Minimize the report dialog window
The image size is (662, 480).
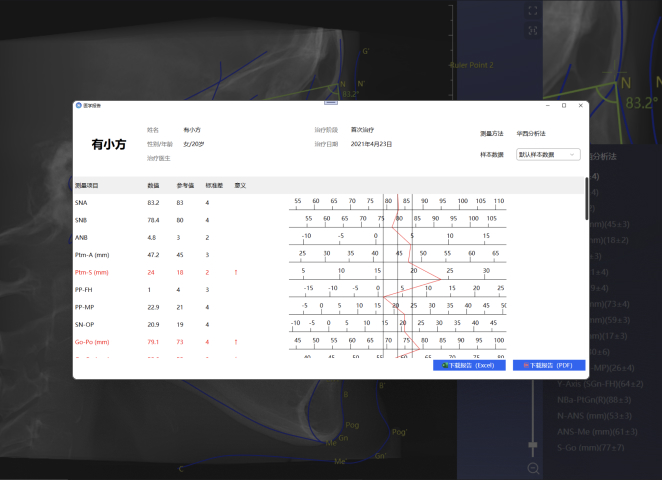click(x=548, y=106)
